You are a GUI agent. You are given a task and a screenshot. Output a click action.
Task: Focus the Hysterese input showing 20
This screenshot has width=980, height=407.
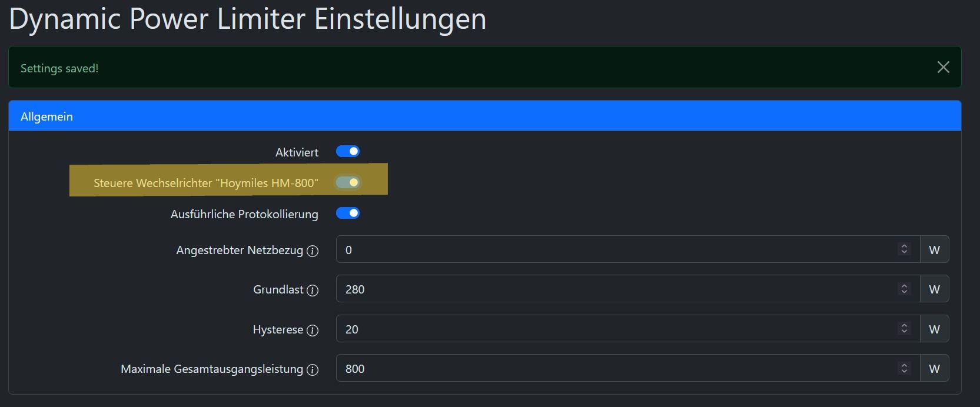click(612, 329)
